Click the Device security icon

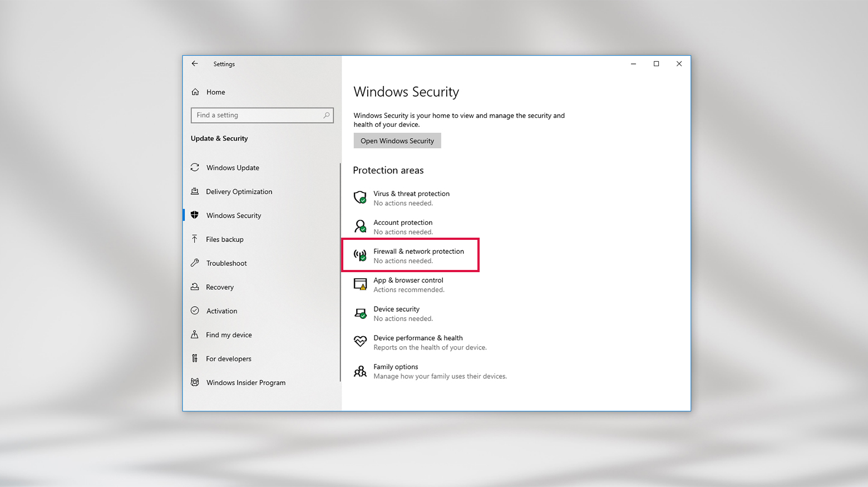pos(361,313)
